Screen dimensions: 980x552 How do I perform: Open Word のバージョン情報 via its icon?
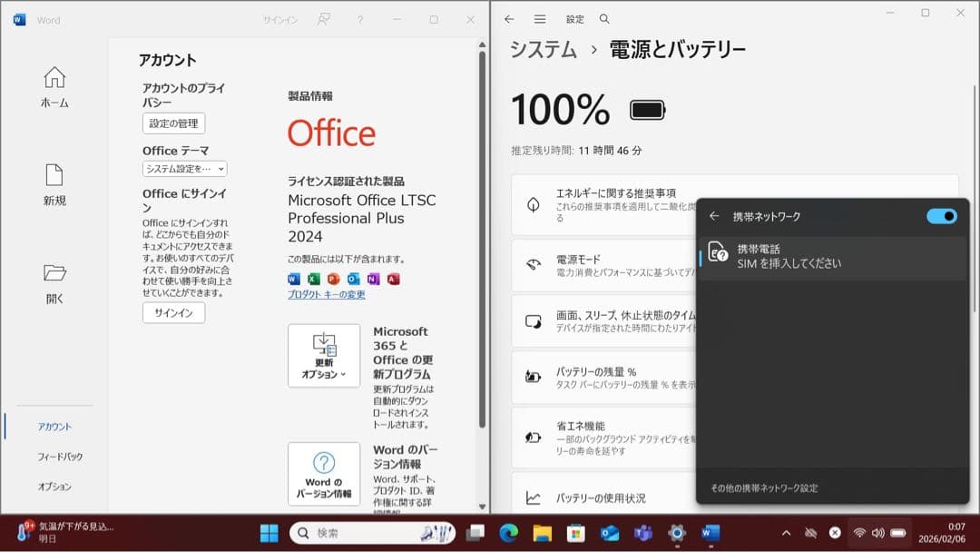pyautogui.click(x=324, y=473)
